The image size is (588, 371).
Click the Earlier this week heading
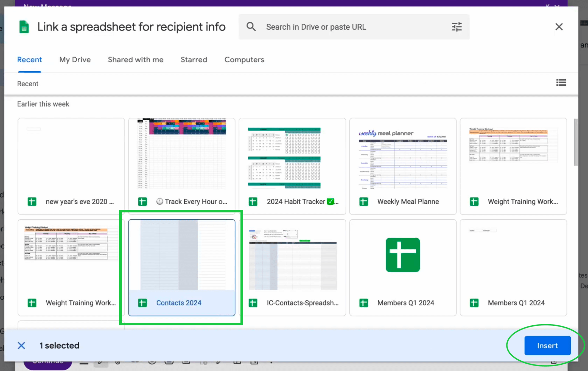coord(43,104)
